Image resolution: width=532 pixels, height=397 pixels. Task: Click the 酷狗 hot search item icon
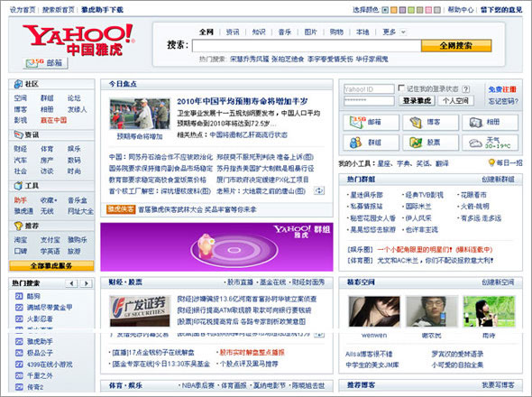19,296
